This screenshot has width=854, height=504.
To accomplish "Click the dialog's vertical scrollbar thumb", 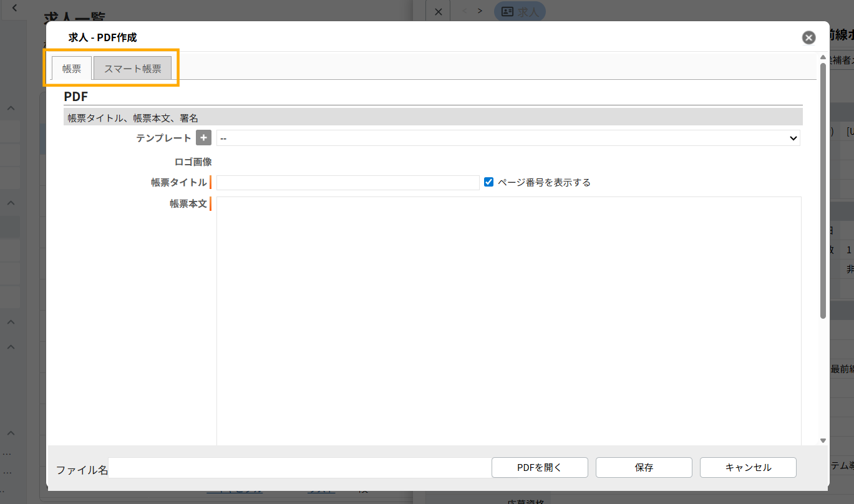I will click(823, 187).
